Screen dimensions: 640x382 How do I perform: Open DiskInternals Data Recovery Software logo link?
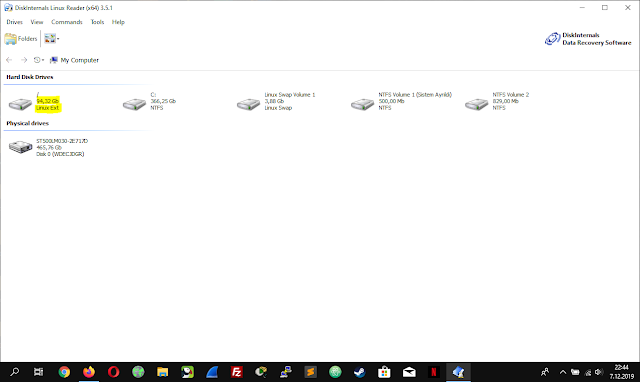click(588, 39)
